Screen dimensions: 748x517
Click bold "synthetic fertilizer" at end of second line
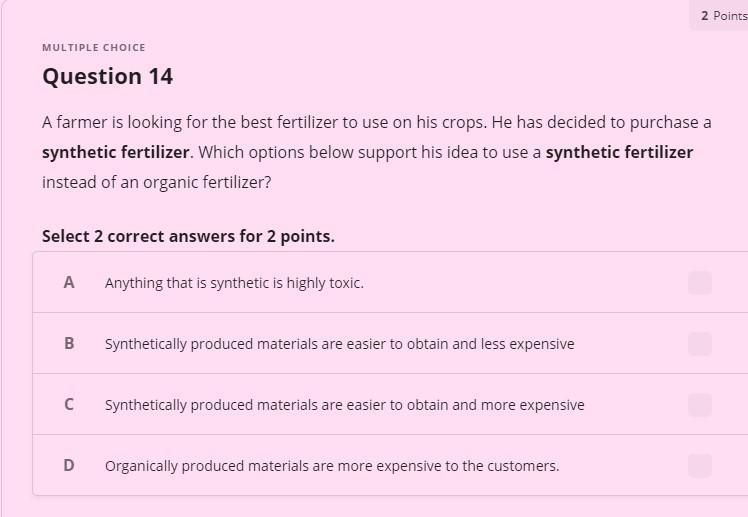click(x=619, y=153)
